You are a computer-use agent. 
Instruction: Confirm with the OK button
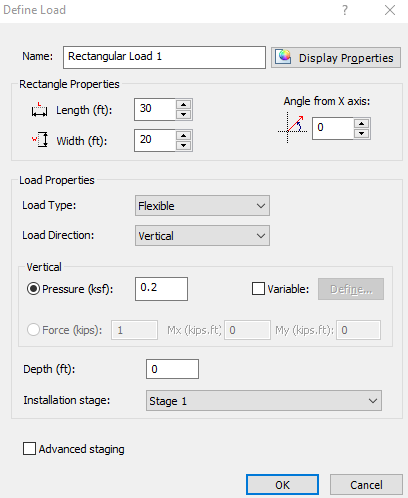(x=282, y=485)
